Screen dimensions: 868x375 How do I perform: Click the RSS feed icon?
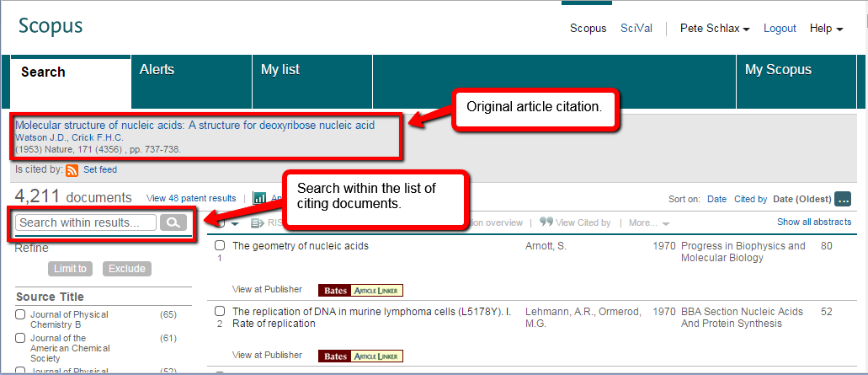[x=72, y=170]
